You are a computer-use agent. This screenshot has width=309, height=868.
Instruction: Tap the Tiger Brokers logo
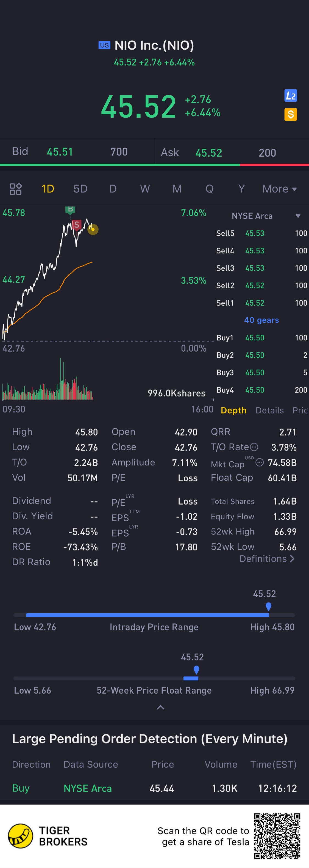[21, 836]
